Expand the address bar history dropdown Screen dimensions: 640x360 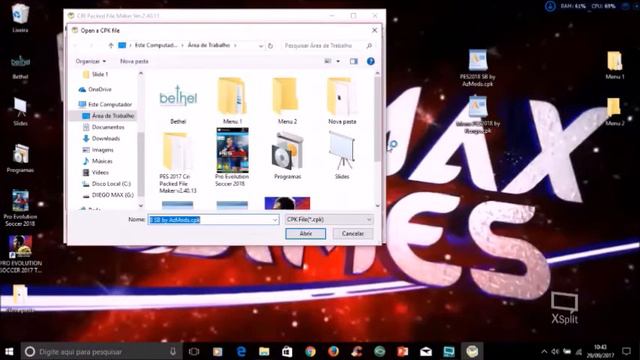(261, 46)
